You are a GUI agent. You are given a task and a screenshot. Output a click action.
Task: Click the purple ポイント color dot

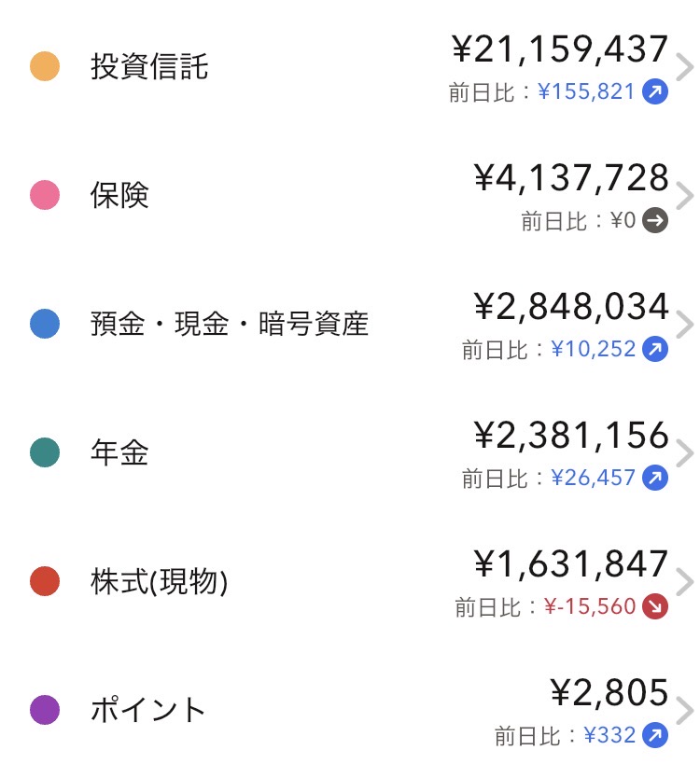[45, 711]
